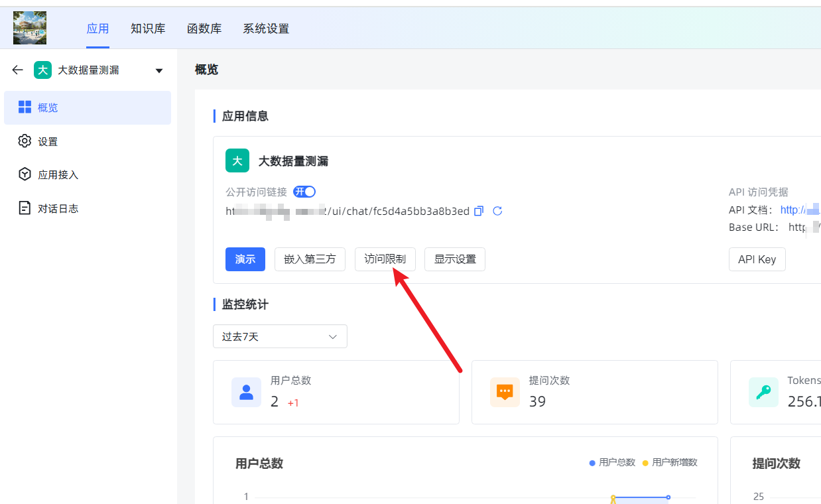
Task: Refresh the public access link
Action: click(x=497, y=211)
